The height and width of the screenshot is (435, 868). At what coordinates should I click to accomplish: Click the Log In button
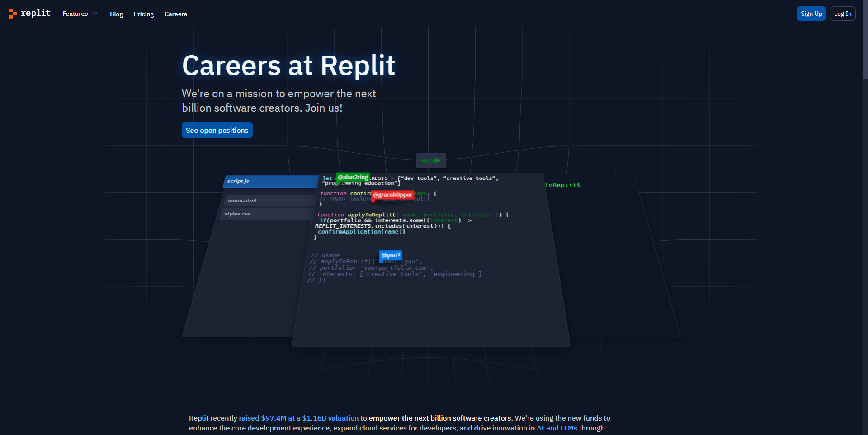tap(843, 14)
